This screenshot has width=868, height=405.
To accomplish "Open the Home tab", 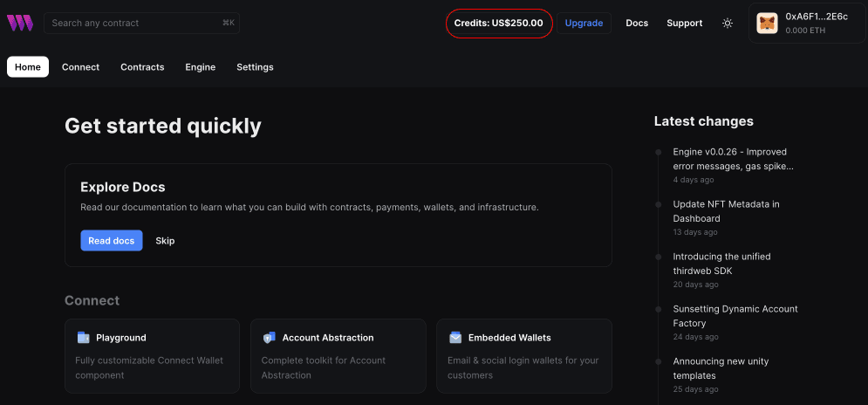I will [x=28, y=67].
